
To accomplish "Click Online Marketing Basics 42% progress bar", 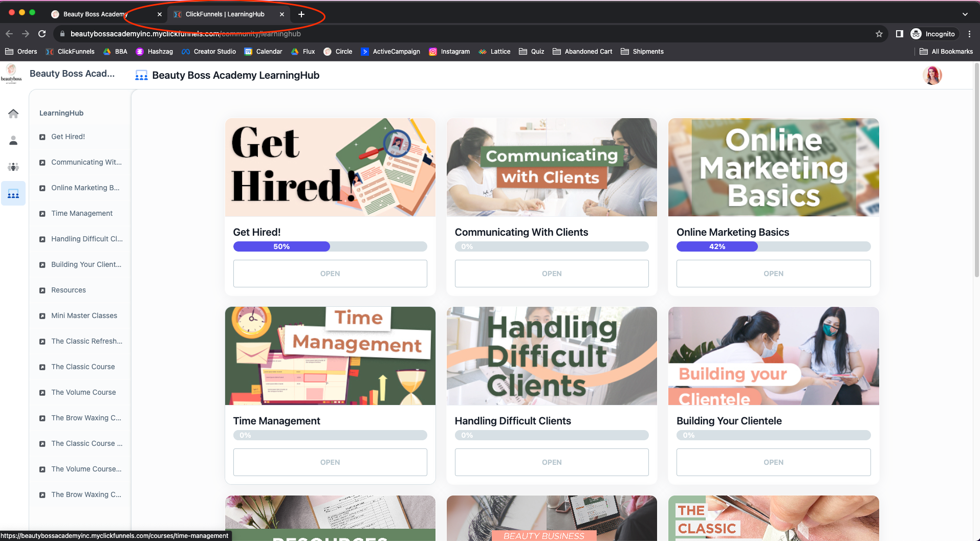I will pos(773,246).
